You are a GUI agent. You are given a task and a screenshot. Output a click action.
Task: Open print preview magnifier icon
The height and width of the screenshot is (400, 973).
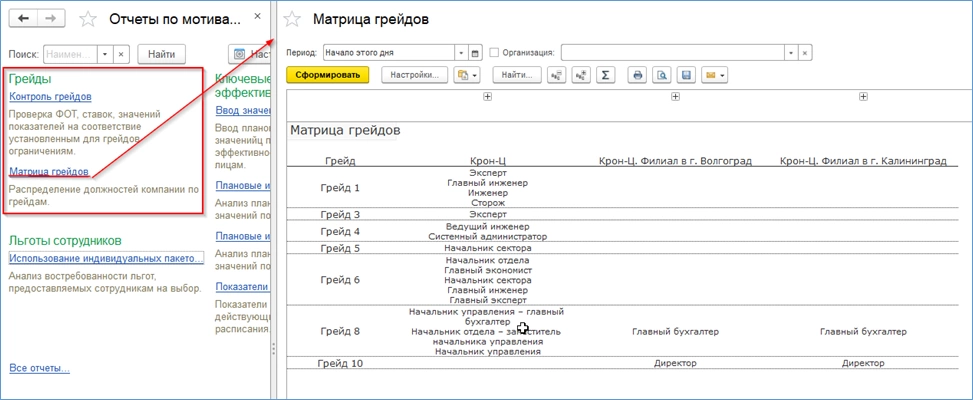662,75
